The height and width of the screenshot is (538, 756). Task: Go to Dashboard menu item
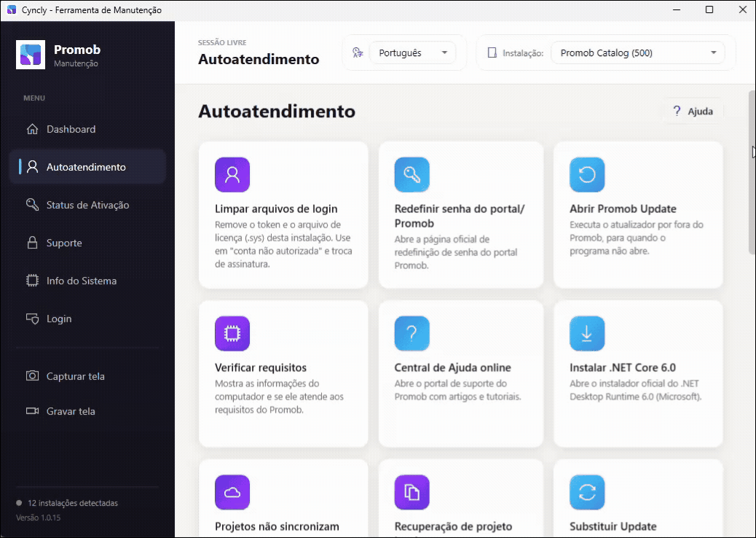pyautogui.click(x=87, y=129)
